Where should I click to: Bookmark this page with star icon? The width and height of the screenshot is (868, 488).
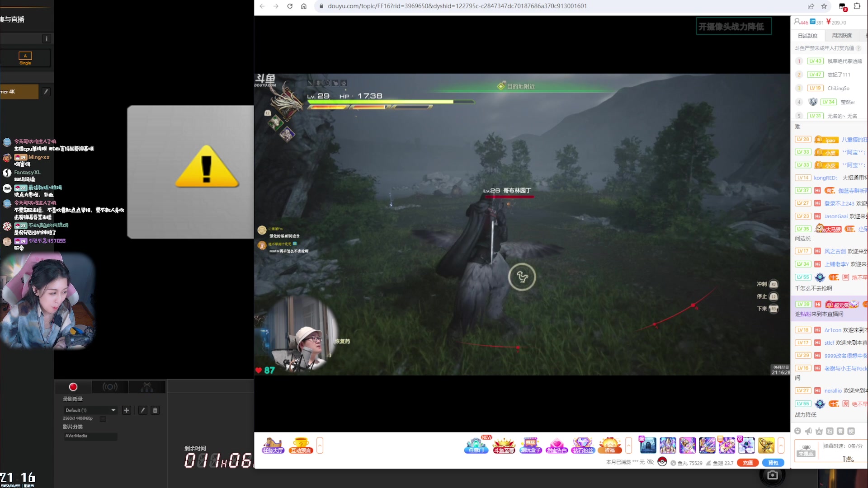point(824,6)
